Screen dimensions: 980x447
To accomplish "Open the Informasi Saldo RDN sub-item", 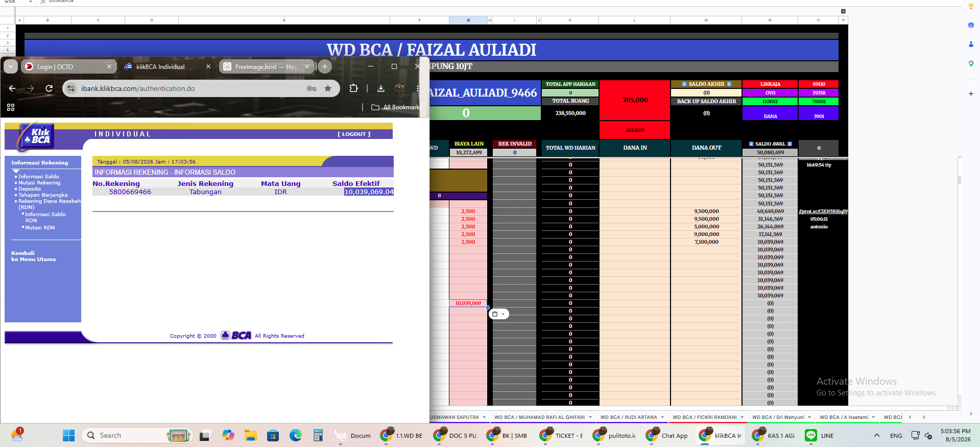I will point(45,218).
